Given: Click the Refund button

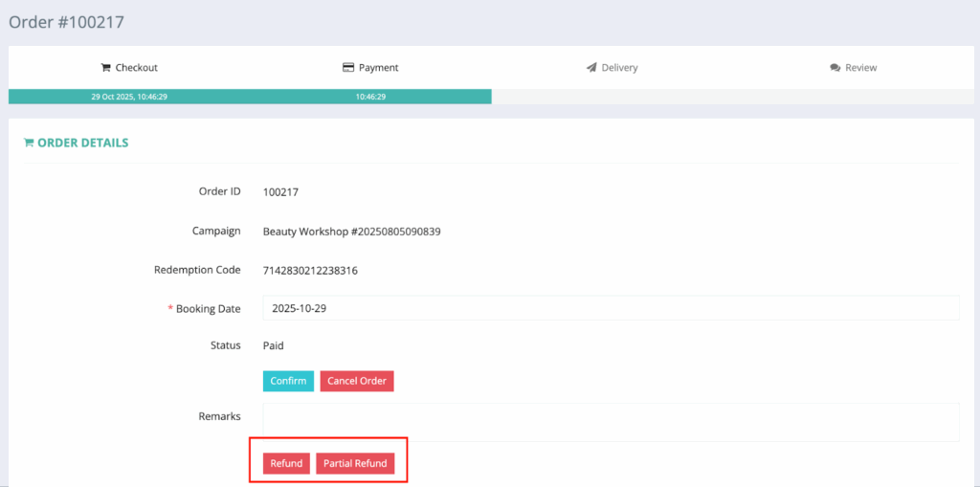Looking at the screenshot, I should (286, 463).
